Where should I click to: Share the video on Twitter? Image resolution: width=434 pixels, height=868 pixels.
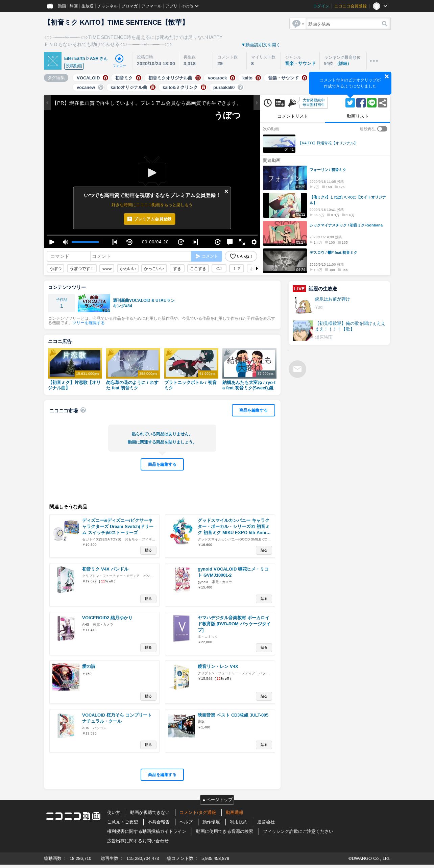(350, 103)
